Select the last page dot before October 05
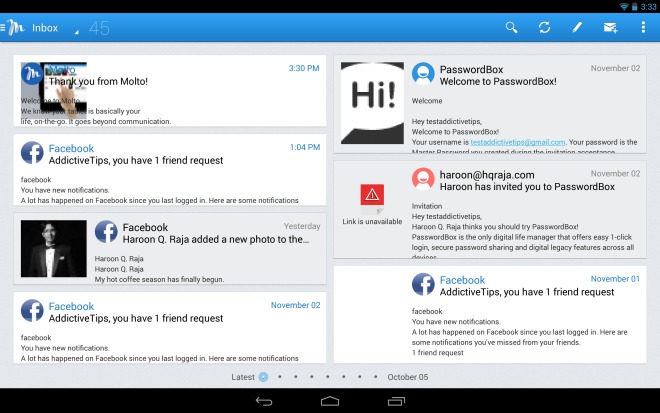660x413 pixels. click(x=375, y=377)
